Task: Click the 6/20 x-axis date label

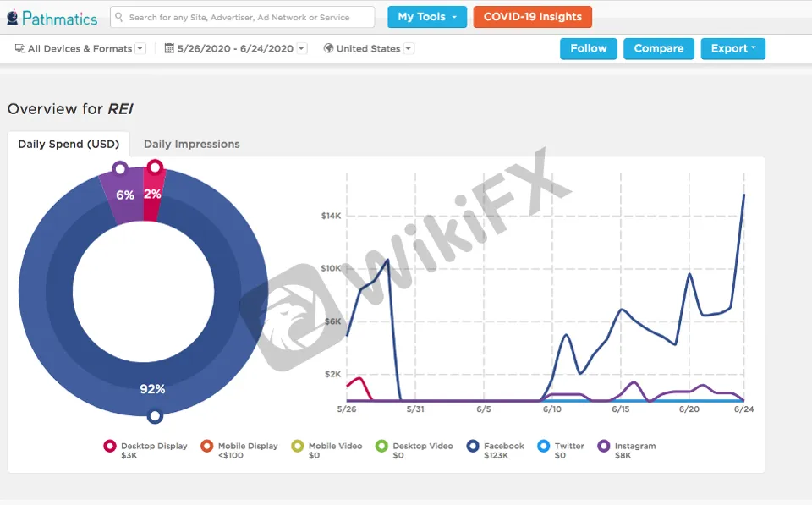Action: [689, 409]
